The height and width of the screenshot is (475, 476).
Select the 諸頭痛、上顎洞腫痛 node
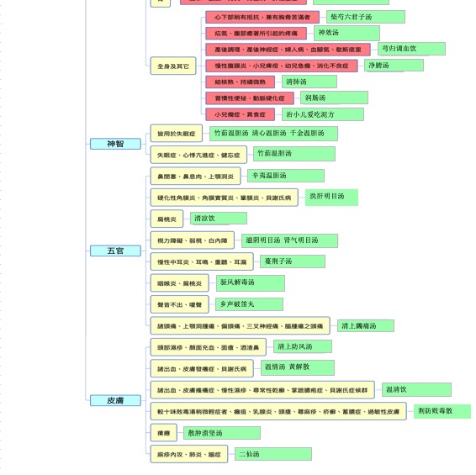241,326
